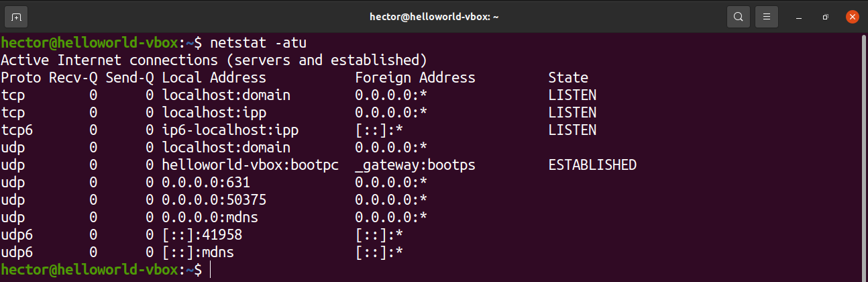The image size is (868, 282).
Task: Click the Local Address column header
Action: 214,78
